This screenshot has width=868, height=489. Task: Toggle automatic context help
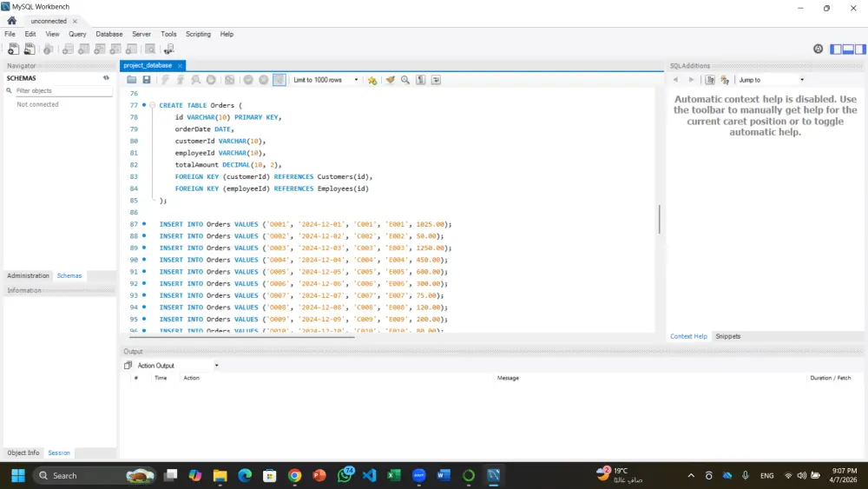coord(725,80)
